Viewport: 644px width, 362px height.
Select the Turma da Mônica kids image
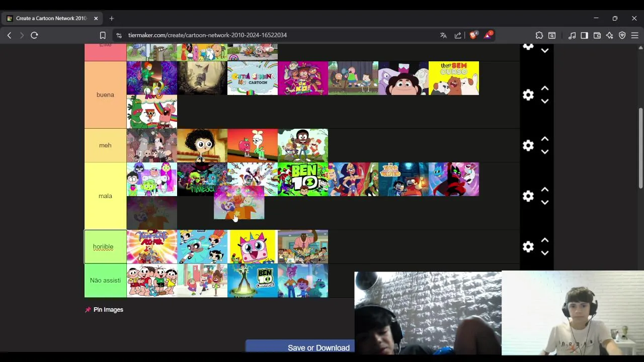click(x=152, y=281)
